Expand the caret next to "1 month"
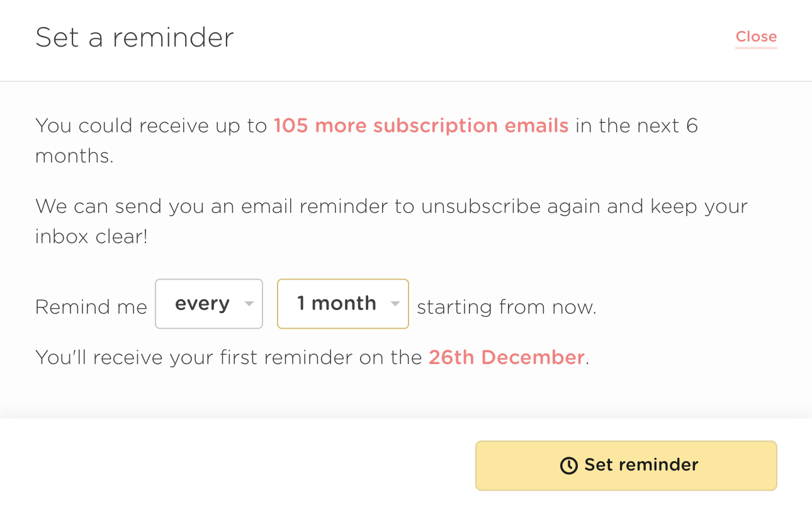Viewport: 812px width, 509px height. point(395,304)
